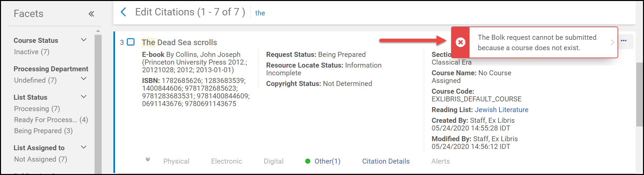
Task: Collapse the Processing Department facet
Action: click(84, 79)
